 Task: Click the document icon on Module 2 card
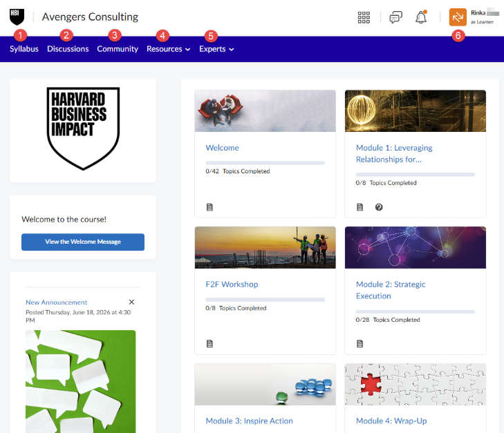pos(360,344)
